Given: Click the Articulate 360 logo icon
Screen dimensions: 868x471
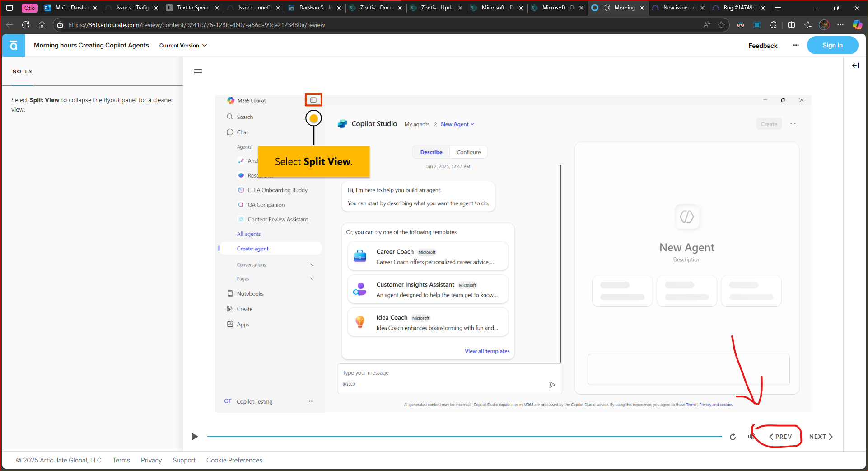Looking at the screenshot, I should tap(14, 45).
